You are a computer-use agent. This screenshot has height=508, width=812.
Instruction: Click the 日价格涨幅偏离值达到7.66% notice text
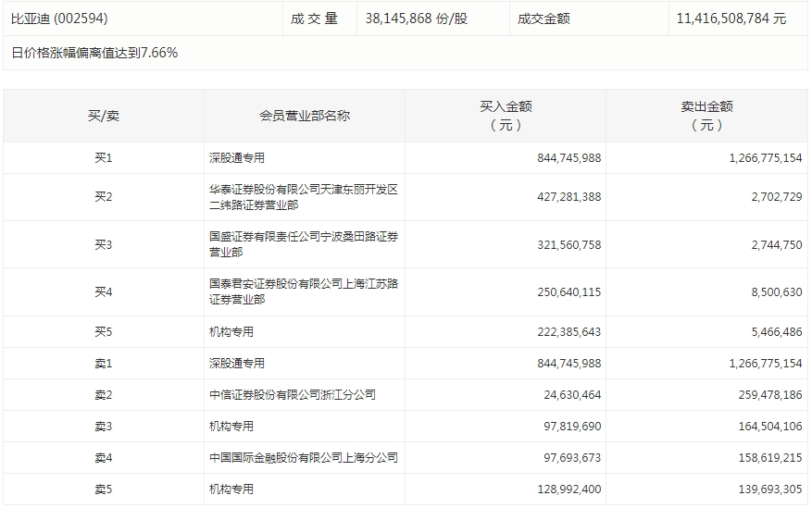coord(94,53)
